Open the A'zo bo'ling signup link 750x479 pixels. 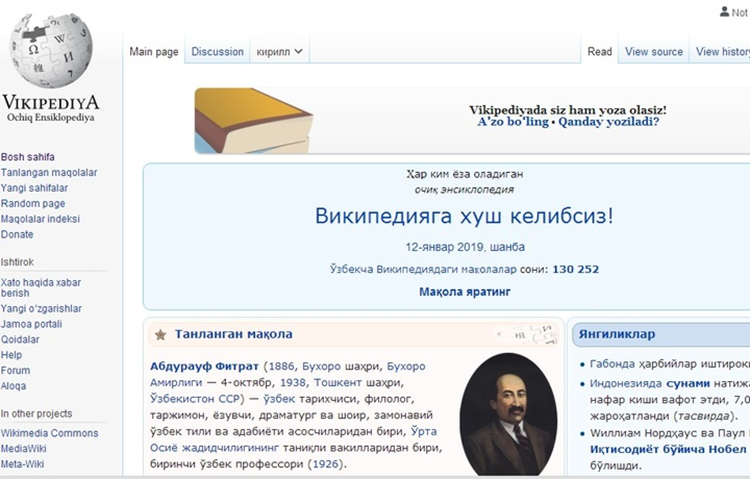click(x=513, y=122)
